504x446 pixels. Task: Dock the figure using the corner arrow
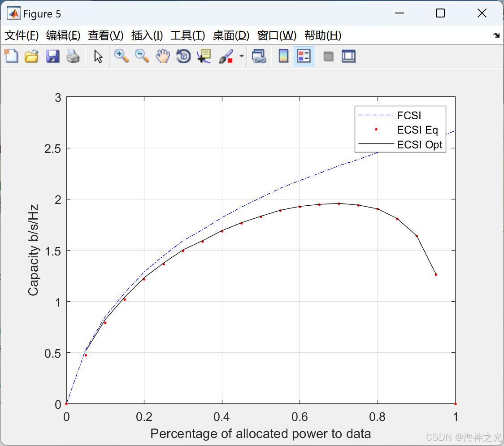[497, 35]
